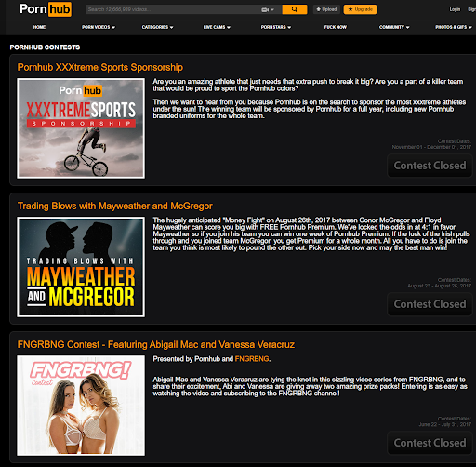The width and height of the screenshot is (476, 467).
Task: Click Contest Closed for XXXtreme Sports Sponsorship
Action: [430, 166]
